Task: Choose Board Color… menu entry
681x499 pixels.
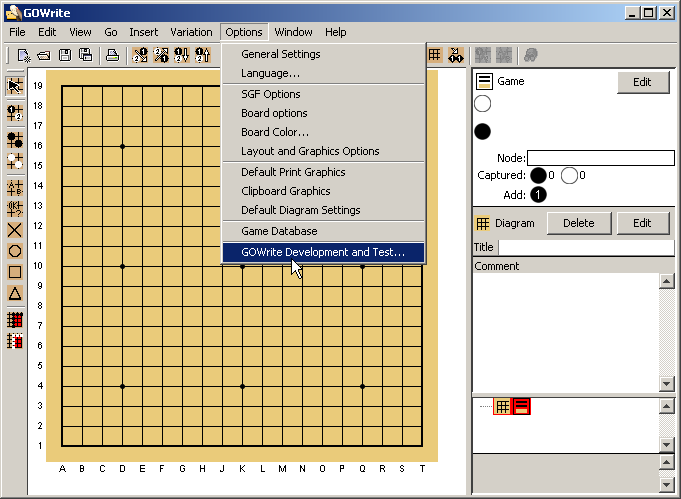Action: pos(324,132)
